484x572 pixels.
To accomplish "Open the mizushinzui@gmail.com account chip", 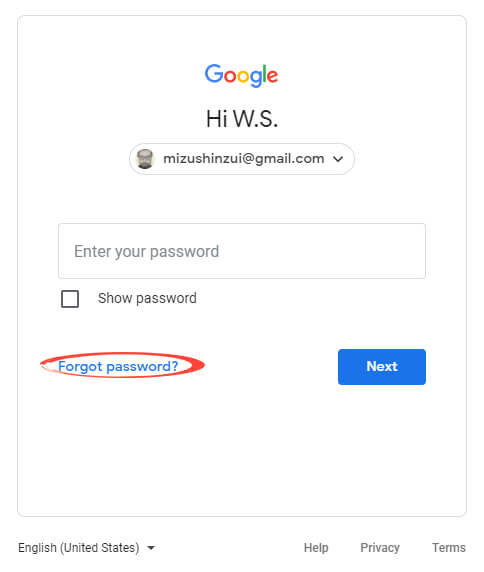I will [x=241, y=159].
